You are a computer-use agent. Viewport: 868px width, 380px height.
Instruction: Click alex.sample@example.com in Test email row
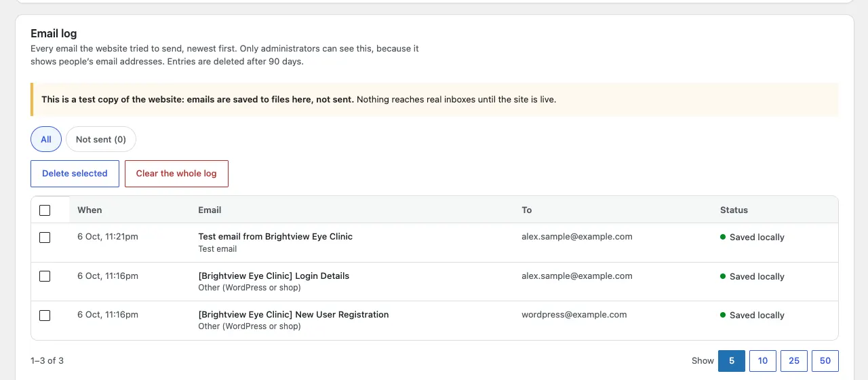pyautogui.click(x=577, y=237)
